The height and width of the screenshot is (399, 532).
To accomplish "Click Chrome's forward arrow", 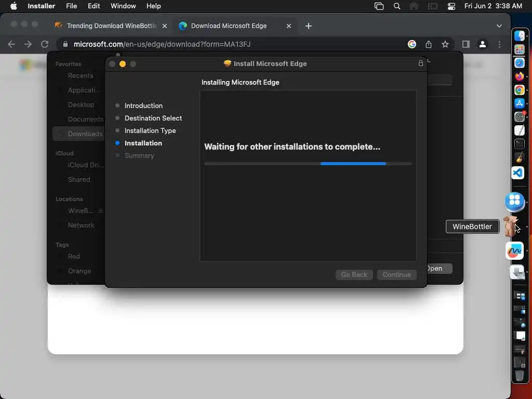I will click(x=28, y=44).
